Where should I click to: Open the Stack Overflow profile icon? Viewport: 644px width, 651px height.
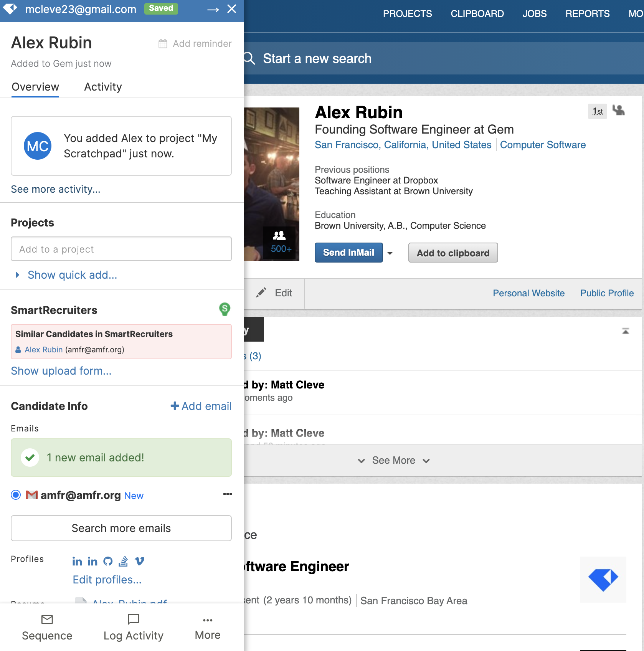coord(123,561)
